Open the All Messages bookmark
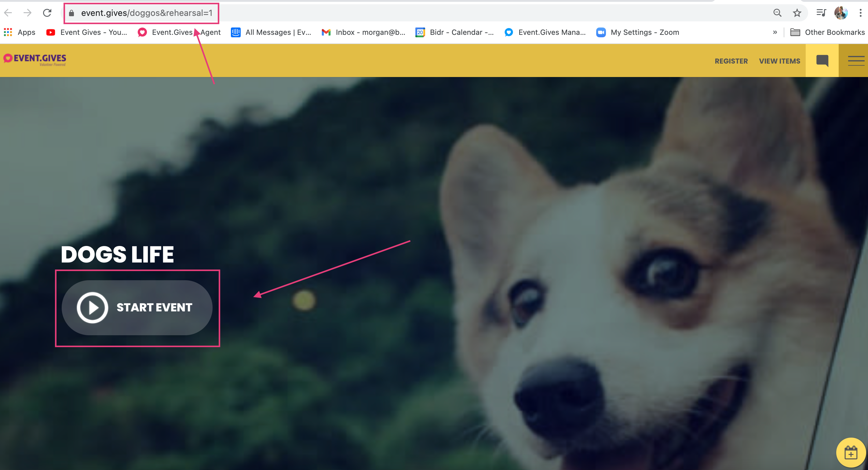 tap(271, 32)
